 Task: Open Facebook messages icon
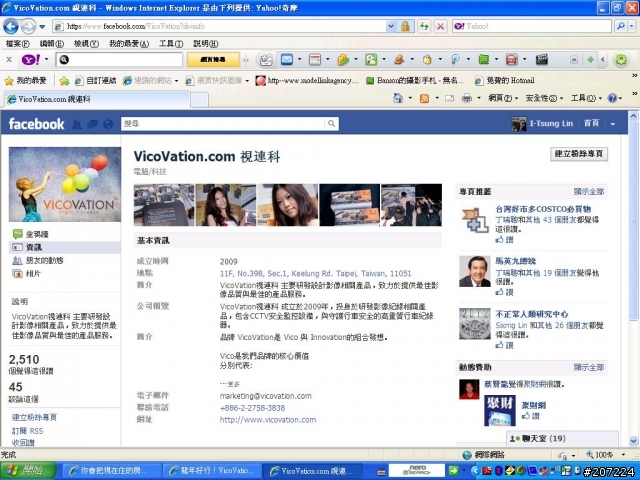(92, 124)
